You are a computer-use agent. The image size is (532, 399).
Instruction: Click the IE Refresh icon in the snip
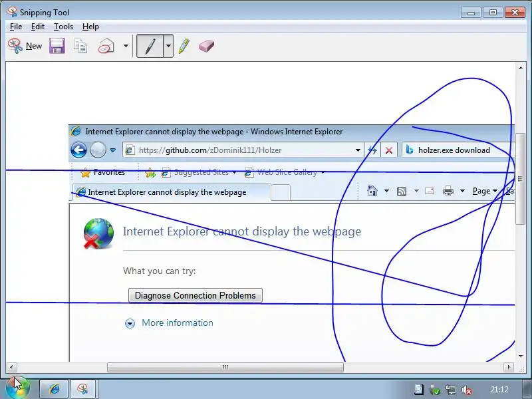click(372, 150)
